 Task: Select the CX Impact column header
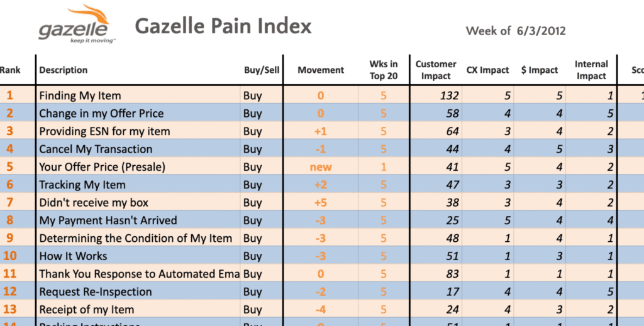(487, 70)
